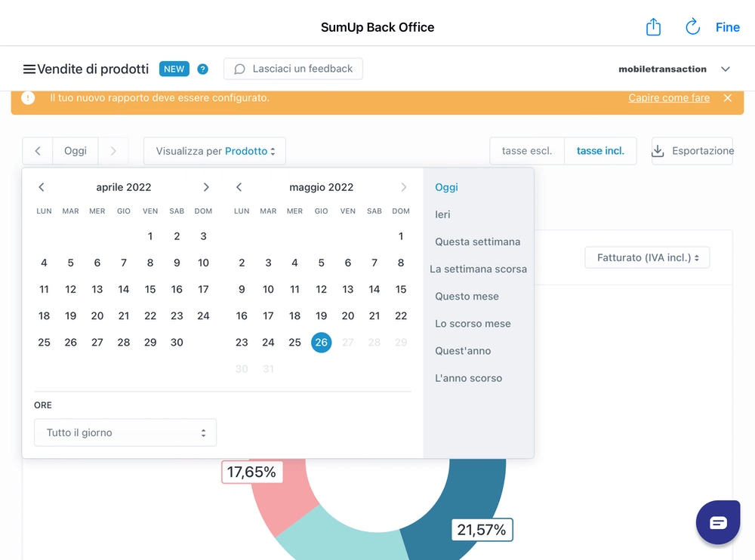Click Lasciaci un feedback button
This screenshot has height=560, width=755.
pos(293,69)
